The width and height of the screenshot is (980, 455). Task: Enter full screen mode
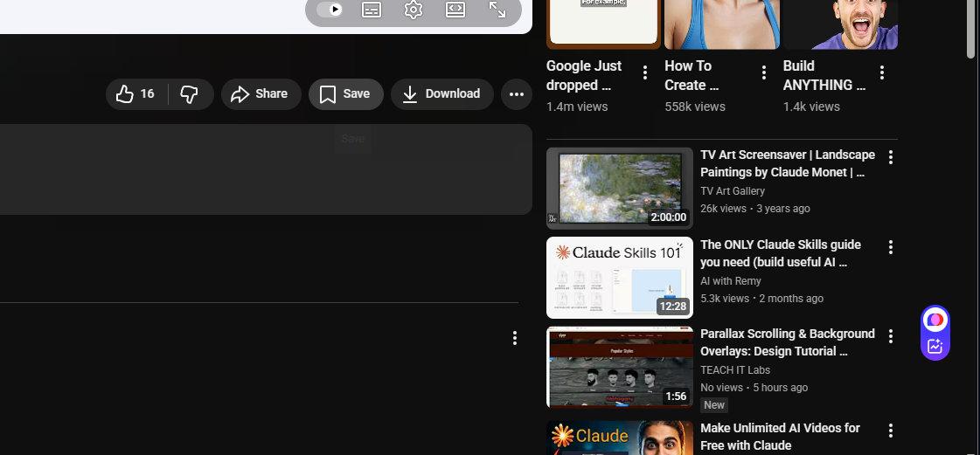(x=497, y=10)
